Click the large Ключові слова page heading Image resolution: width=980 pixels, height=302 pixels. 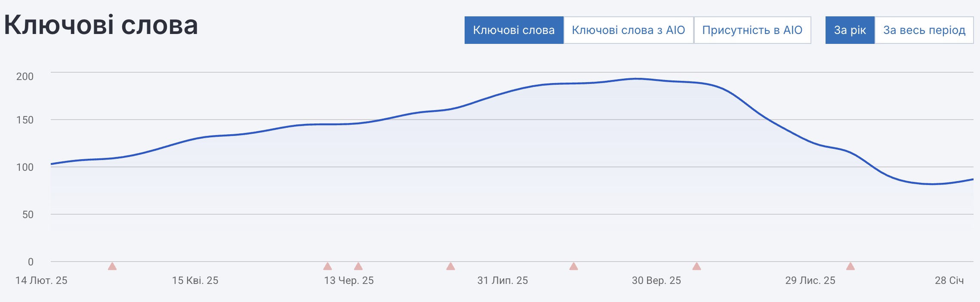pyautogui.click(x=101, y=25)
